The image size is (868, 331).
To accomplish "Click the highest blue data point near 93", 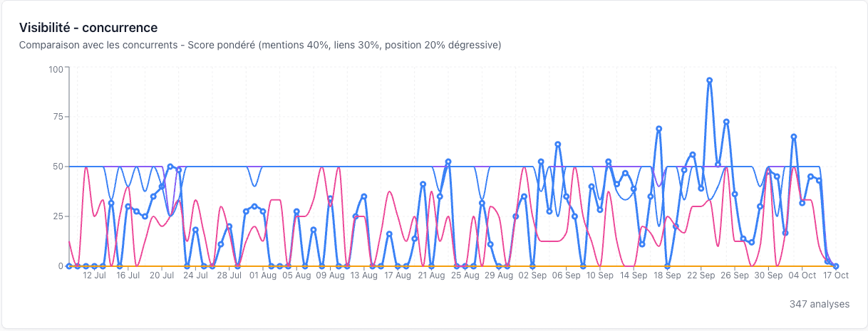I will pos(709,80).
